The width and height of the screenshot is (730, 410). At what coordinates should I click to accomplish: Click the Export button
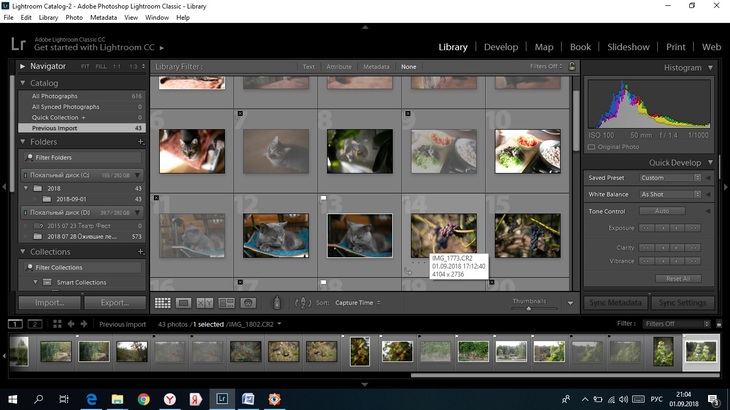(115, 303)
